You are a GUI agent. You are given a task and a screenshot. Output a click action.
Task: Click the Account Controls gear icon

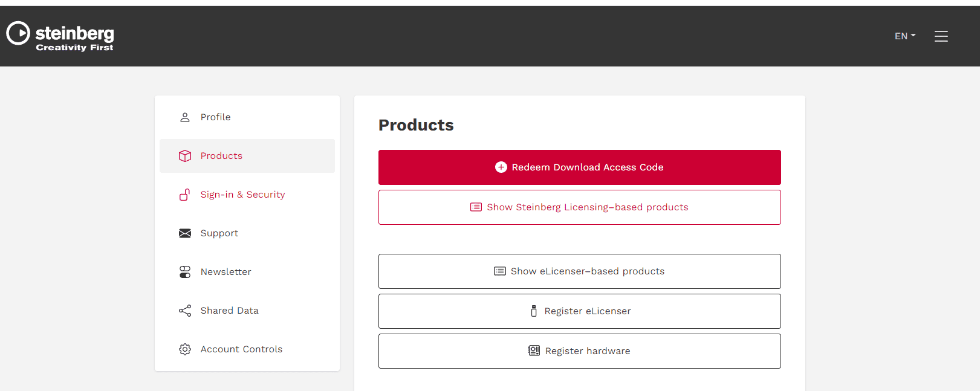185,349
